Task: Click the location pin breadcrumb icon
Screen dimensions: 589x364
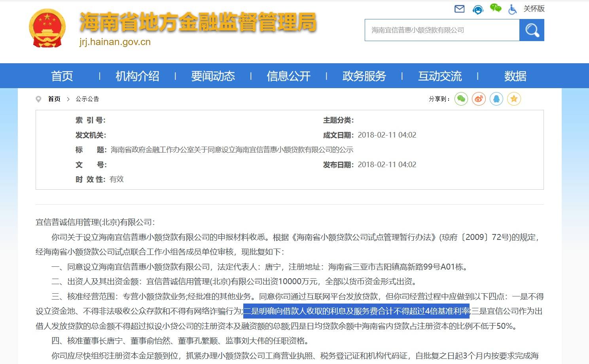Action: tap(38, 99)
